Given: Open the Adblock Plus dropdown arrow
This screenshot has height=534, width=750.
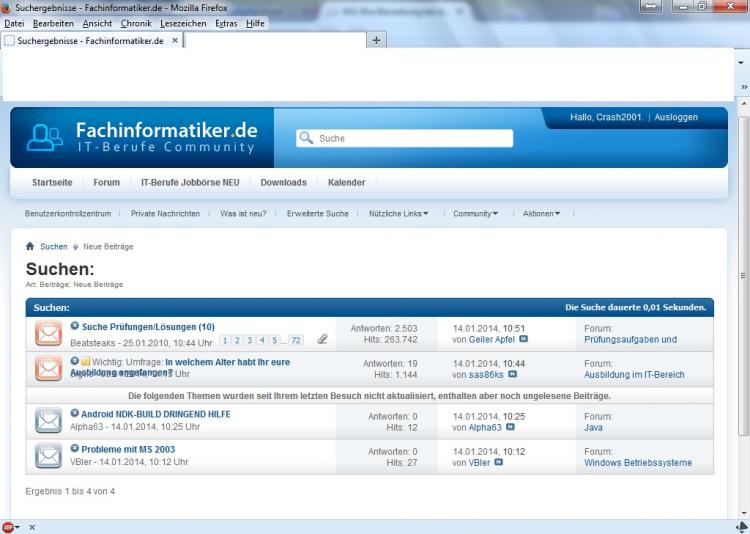Looking at the screenshot, I should click(17, 527).
